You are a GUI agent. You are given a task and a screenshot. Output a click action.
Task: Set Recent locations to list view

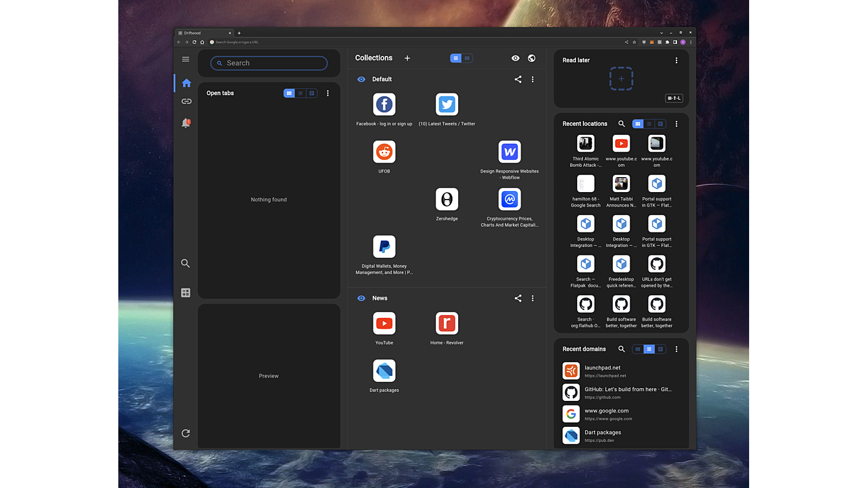tap(649, 124)
